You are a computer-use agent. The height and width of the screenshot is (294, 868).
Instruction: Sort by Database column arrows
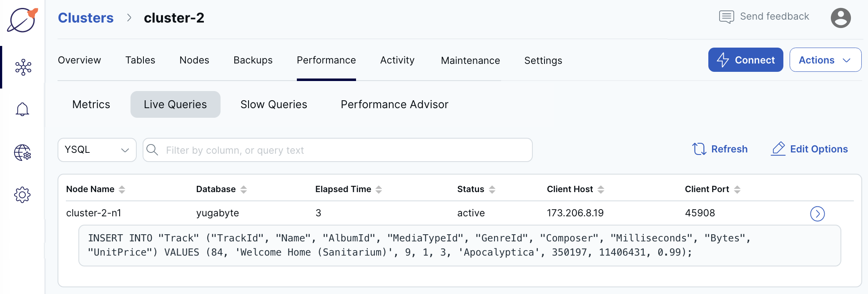click(x=243, y=190)
